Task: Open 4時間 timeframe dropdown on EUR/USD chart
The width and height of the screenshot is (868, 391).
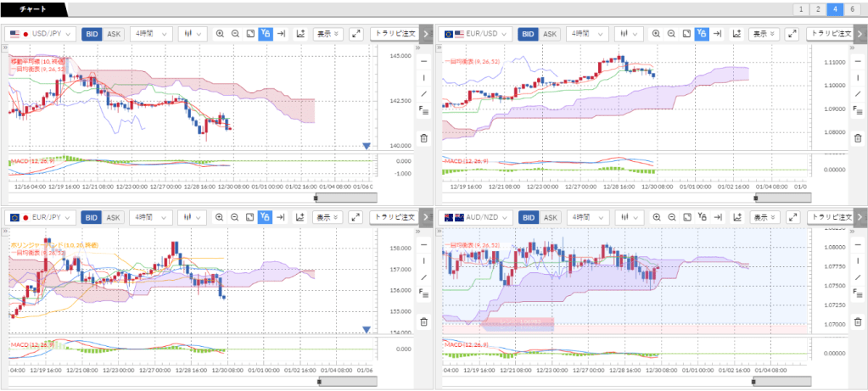Action: point(585,34)
